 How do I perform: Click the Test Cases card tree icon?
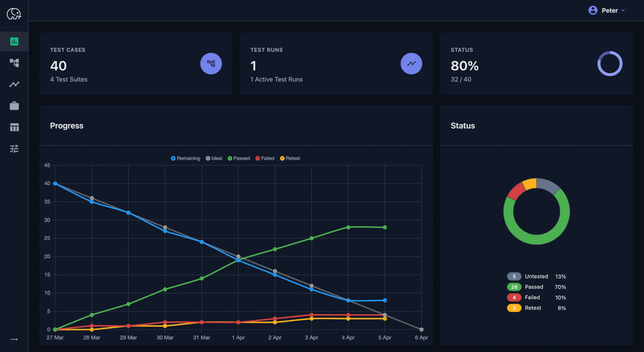211,64
